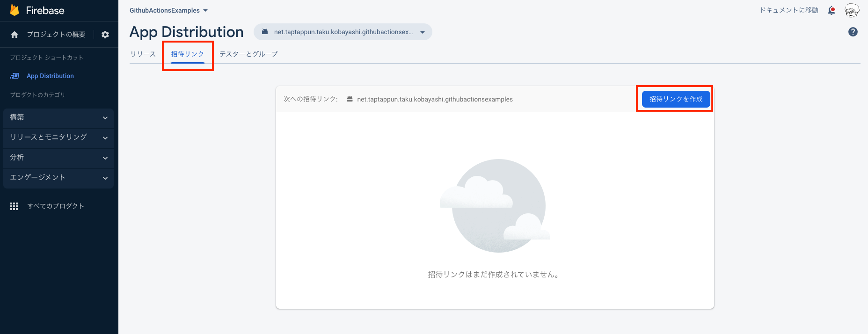
Task: Click the App Distribution page heading
Action: point(187,32)
